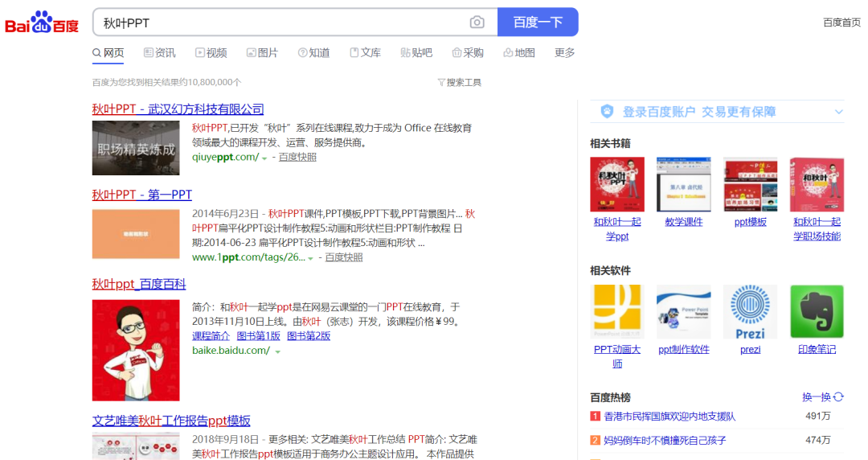Image resolution: width=868 pixels, height=460 pixels.
Task: Click 和秋叶一起学职场技能 book cover
Action: tap(817, 184)
